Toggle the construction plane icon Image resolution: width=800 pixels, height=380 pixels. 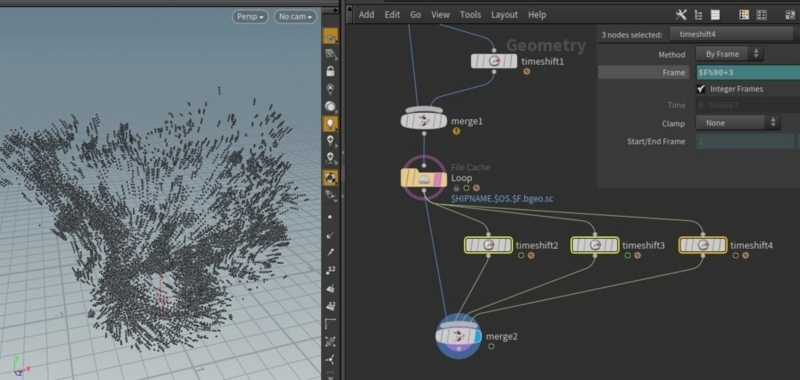click(330, 54)
